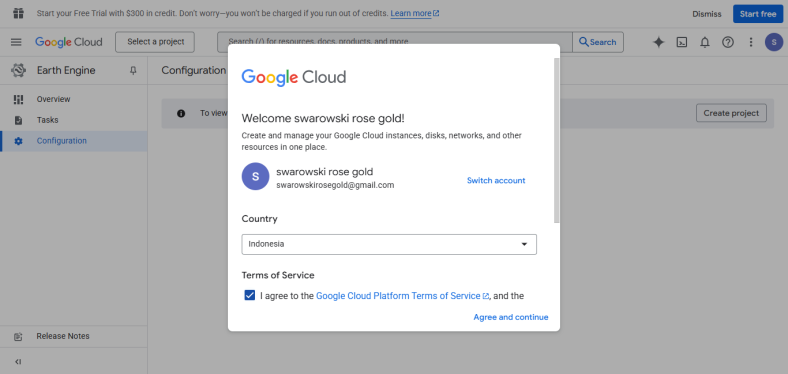
Task: Click the Configuration page heading
Action: tap(193, 70)
